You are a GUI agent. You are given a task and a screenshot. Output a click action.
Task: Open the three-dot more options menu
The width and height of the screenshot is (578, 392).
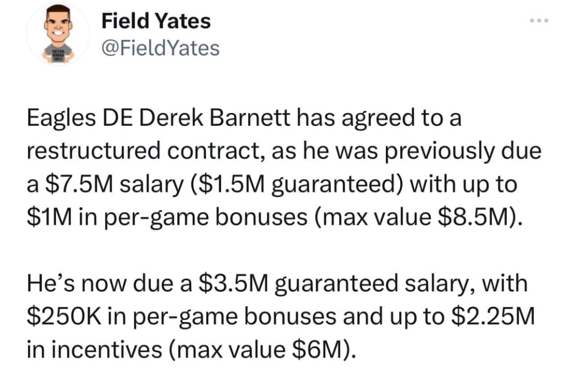(x=539, y=22)
